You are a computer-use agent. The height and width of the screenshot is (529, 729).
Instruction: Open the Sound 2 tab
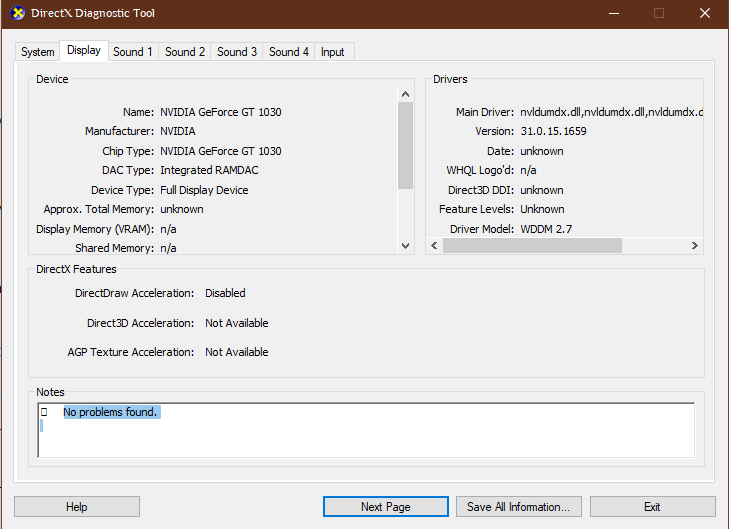click(185, 52)
